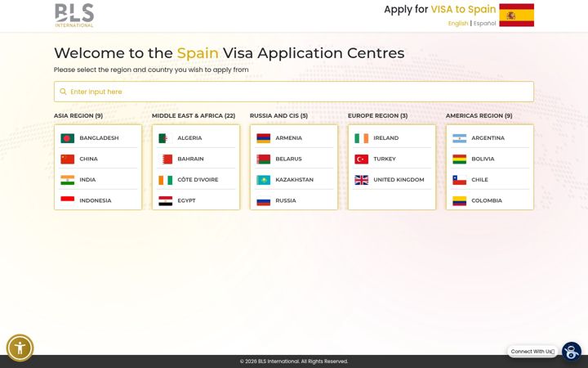The image size is (588, 368).
Task: Choose EGYPT country name
Action: (x=186, y=201)
